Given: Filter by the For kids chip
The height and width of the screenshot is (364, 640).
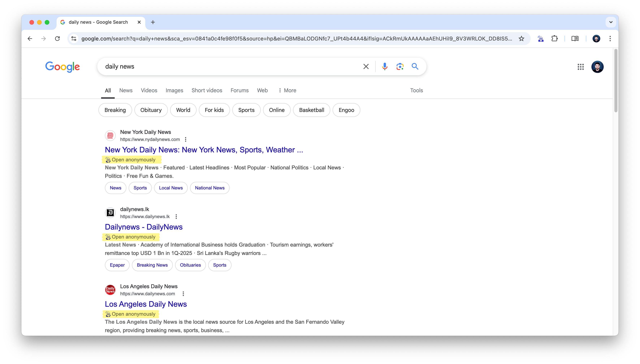Looking at the screenshot, I should (214, 110).
